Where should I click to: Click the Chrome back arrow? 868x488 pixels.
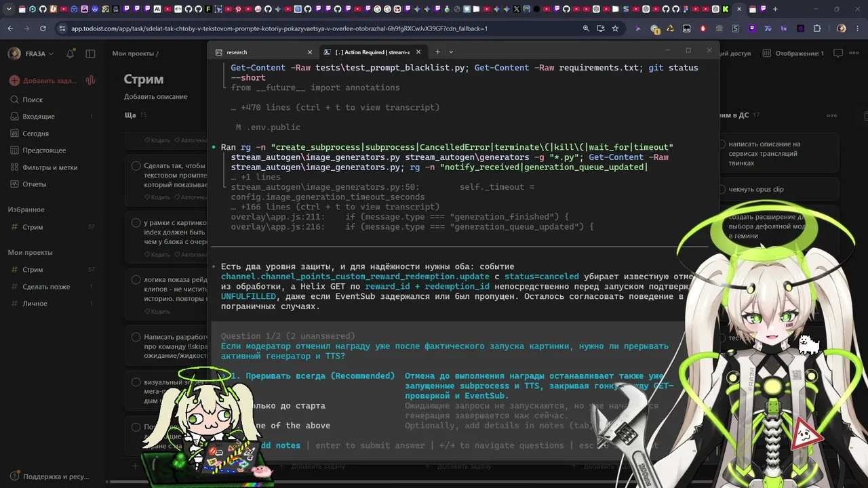click(10, 28)
